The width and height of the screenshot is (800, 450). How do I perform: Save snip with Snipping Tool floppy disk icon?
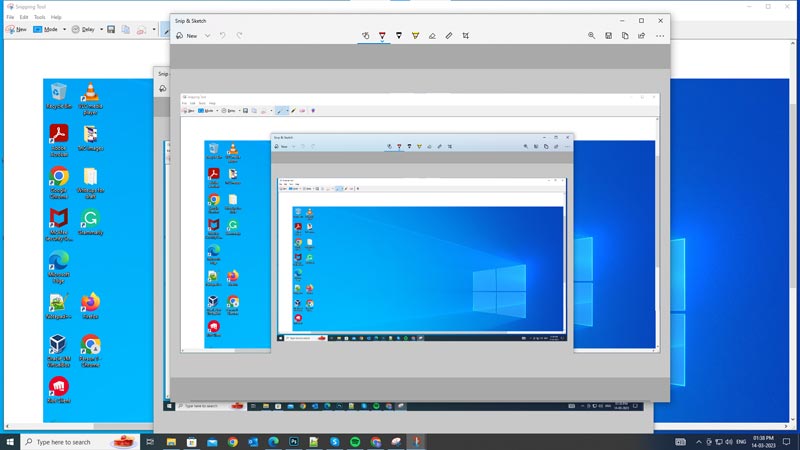coord(111,30)
